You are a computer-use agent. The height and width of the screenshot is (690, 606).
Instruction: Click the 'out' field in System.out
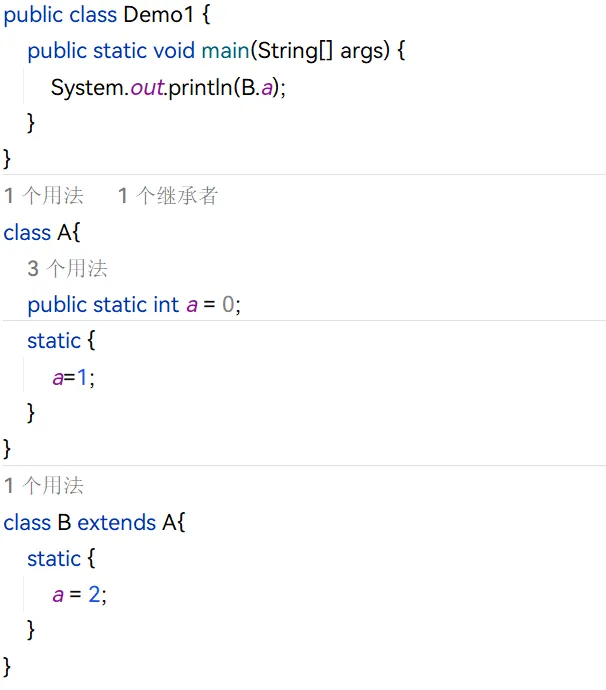click(x=147, y=87)
